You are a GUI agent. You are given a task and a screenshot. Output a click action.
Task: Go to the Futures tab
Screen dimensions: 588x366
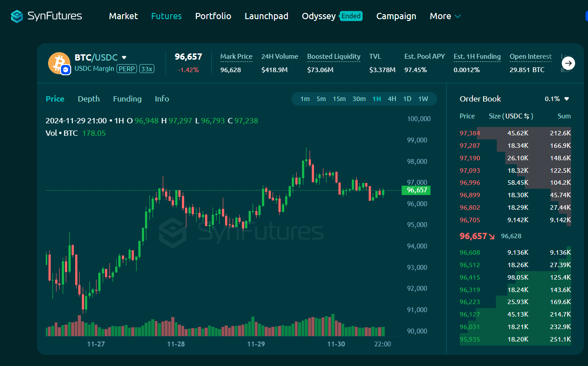click(166, 16)
